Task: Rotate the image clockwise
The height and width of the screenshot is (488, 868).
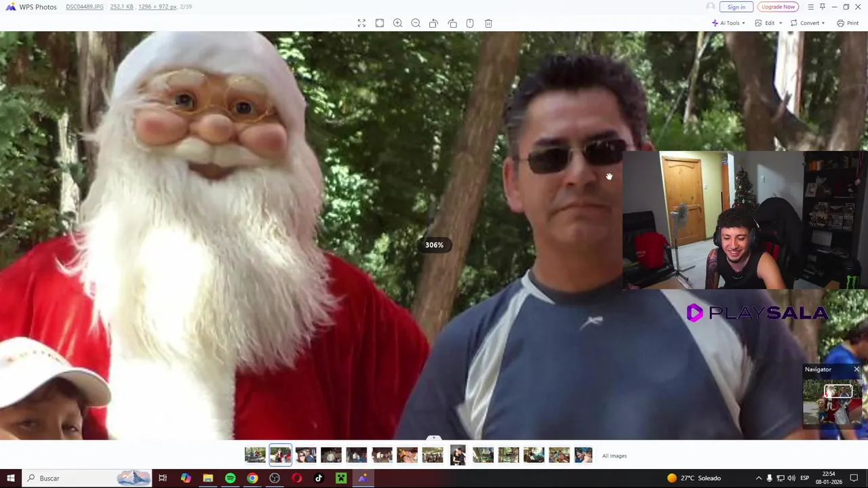Action: click(452, 23)
